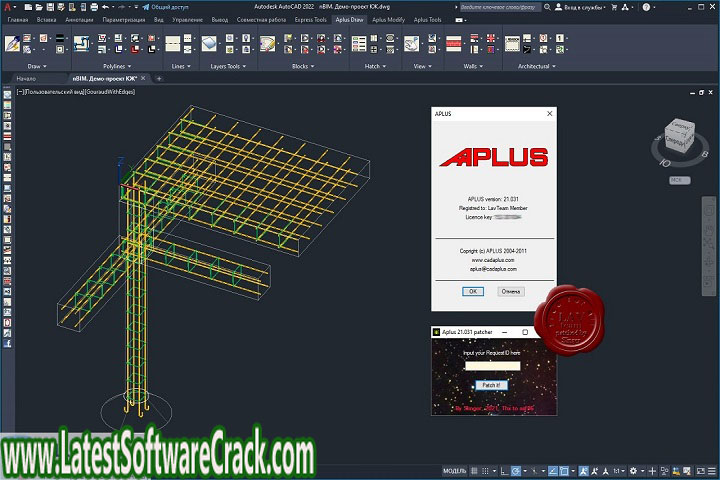This screenshot has height=480, width=720.
Task: Open a drawing with the Open folder icon
Action: click(x=39, y=7)
